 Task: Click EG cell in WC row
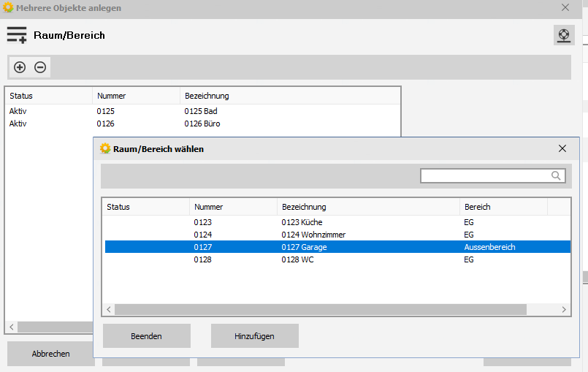click(x=469, y=259)
